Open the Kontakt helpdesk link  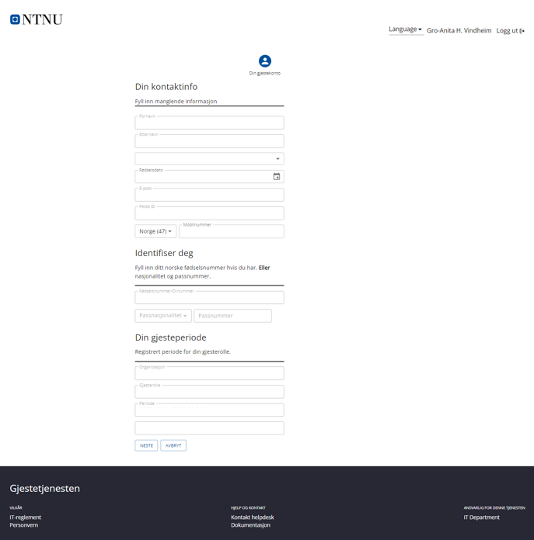pos(252,517)
